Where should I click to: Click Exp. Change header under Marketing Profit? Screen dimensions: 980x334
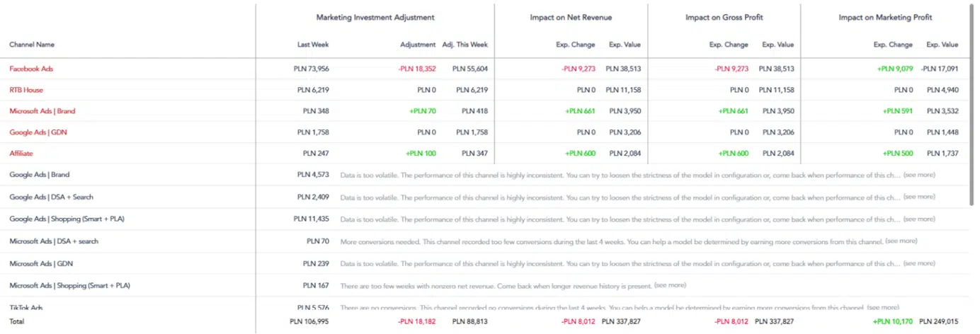[x=893, y=45]
